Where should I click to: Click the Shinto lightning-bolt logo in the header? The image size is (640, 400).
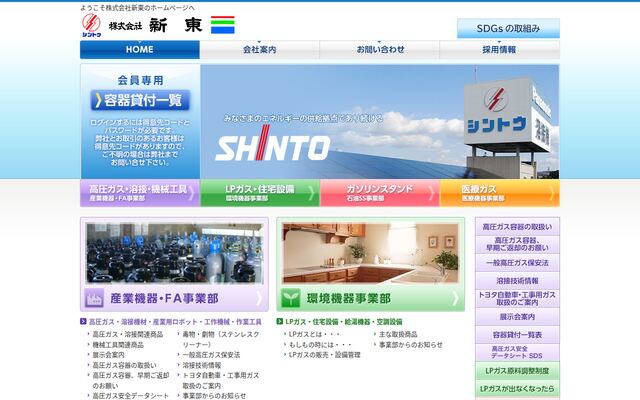point(91,25)
